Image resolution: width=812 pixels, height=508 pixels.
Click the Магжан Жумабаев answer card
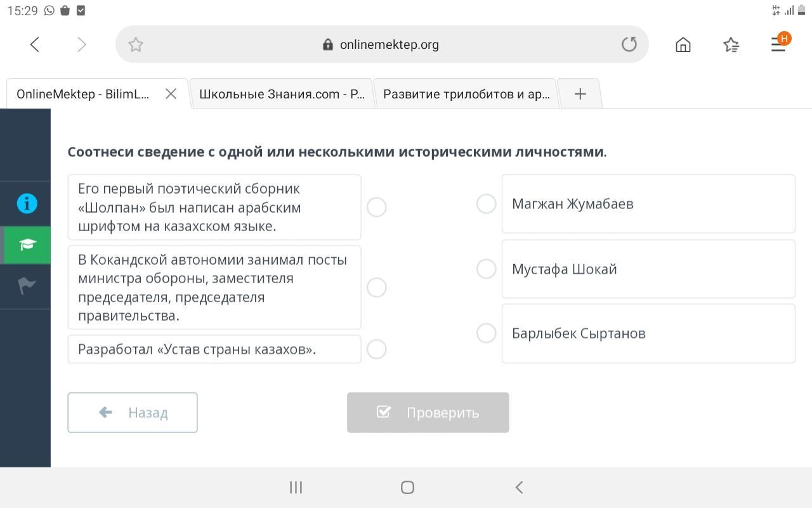pos(648,204)
